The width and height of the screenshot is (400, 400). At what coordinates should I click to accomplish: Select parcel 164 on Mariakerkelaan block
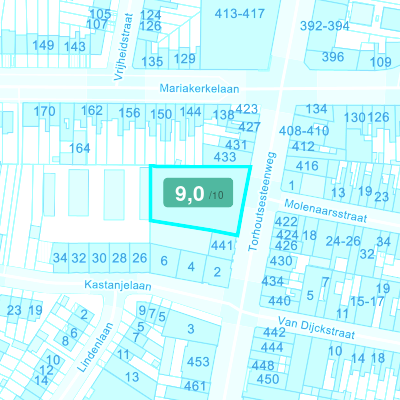(80, 148)
